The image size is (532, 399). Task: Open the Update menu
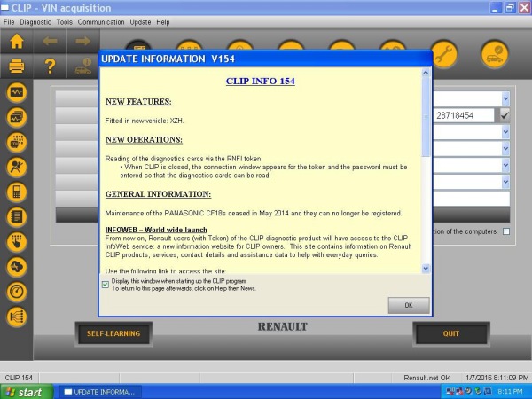point(140,22)
